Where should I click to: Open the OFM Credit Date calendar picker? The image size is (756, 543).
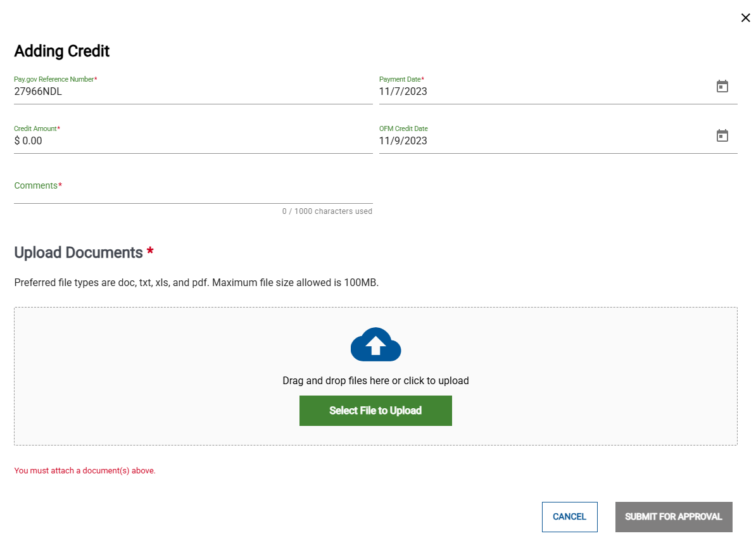tap(722, 136)
